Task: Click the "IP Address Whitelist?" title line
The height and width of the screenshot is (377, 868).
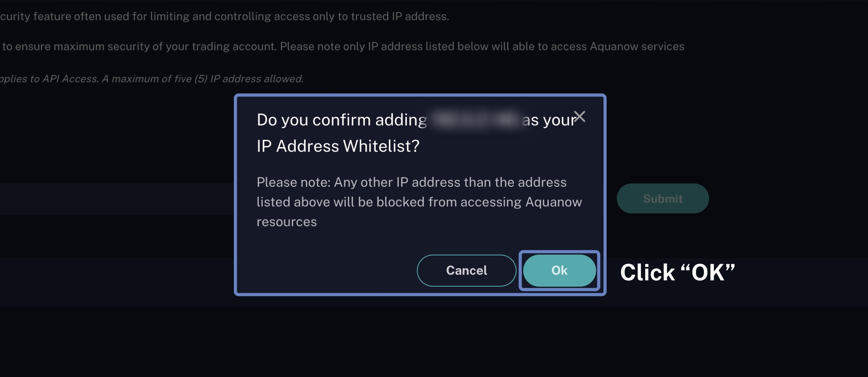Action: click(338, 146)
